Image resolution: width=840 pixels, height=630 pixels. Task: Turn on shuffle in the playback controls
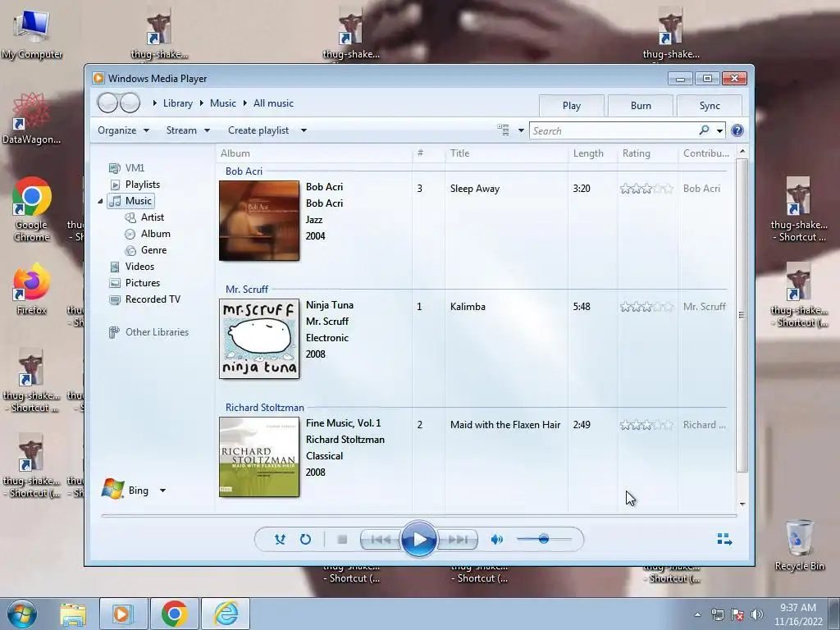pos(280,540)
